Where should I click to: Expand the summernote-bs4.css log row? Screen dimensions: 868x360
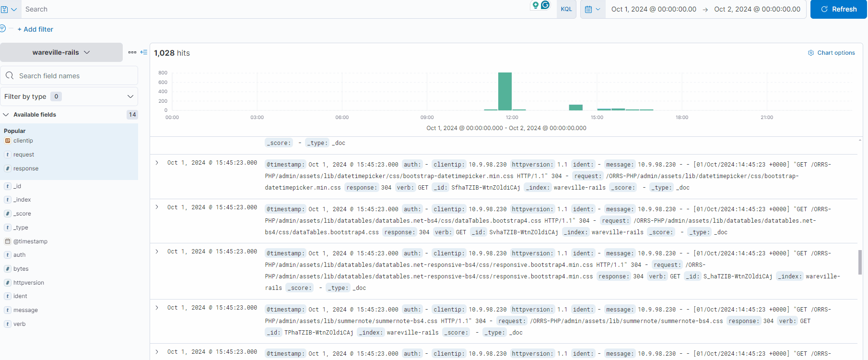point(157,308)
